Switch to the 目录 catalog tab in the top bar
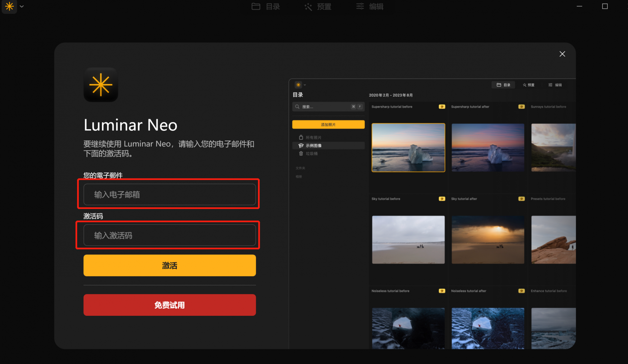This screenshot has width=628, height=364. [x=266, y=6]
